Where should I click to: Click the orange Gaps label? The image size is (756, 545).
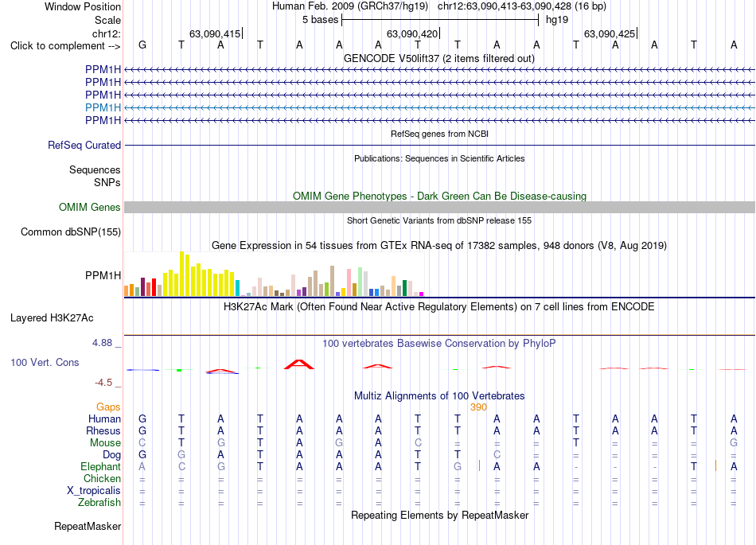pyautogui.click(x=108, y=407)
